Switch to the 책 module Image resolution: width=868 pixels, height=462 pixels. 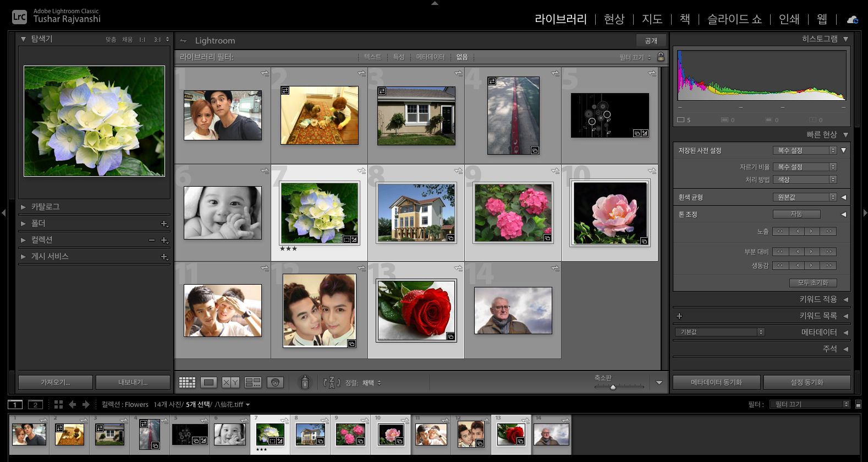click(685, 19)
